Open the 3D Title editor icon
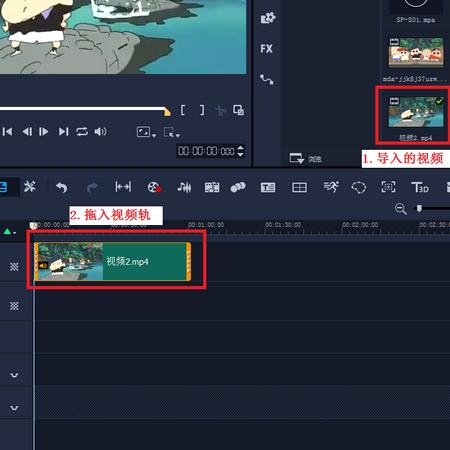 pos(419,187)
